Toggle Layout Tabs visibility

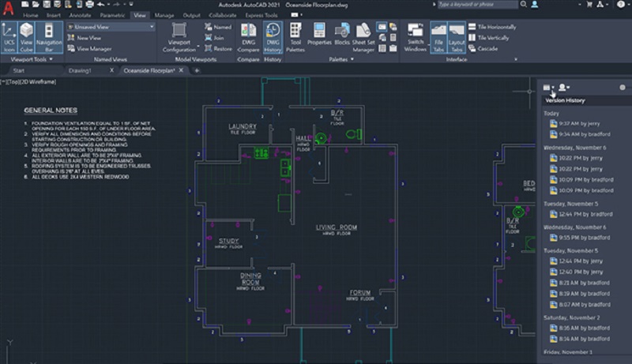[x=457, y=37]
